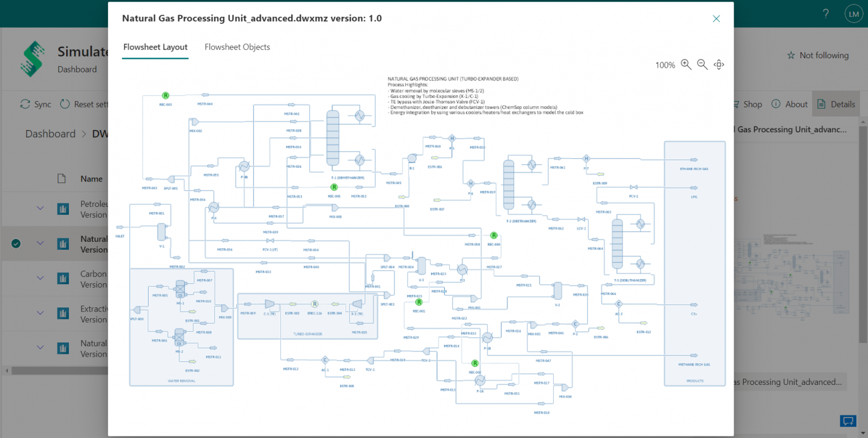The height and width of the screenshot is (438, 868).
Task: Click the fit-to-view pan icon
Action: [x=719, y=64]
